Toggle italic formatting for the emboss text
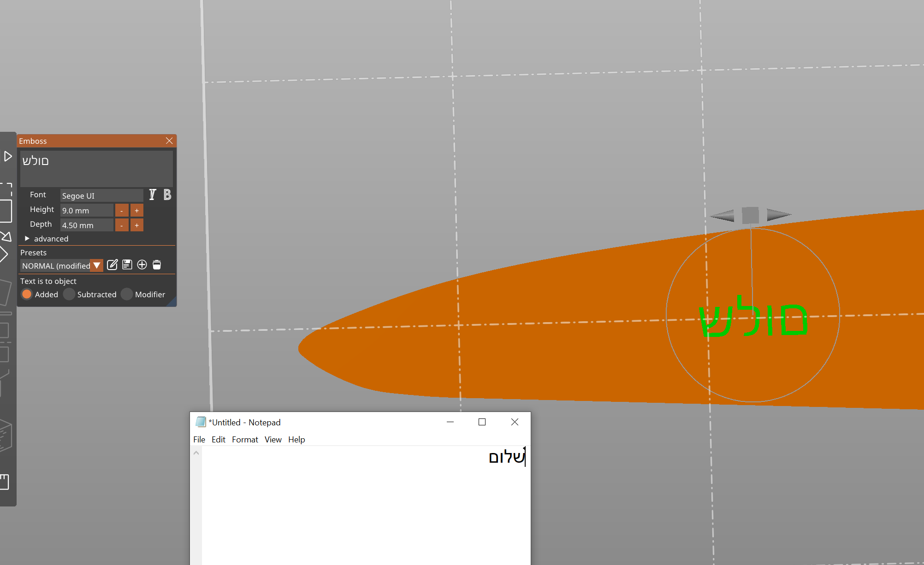This screenshot has height=565, width=924. click(x=153, y=194)
